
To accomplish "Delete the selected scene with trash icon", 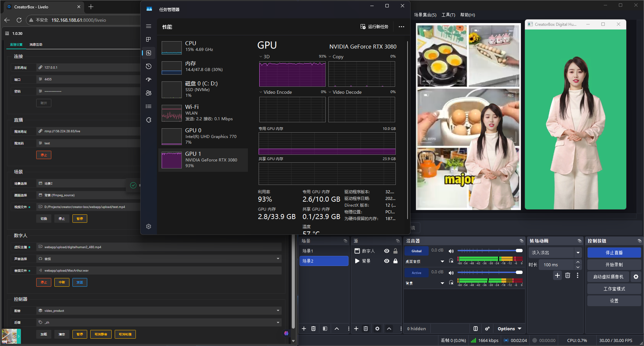I will coord(313,329).
